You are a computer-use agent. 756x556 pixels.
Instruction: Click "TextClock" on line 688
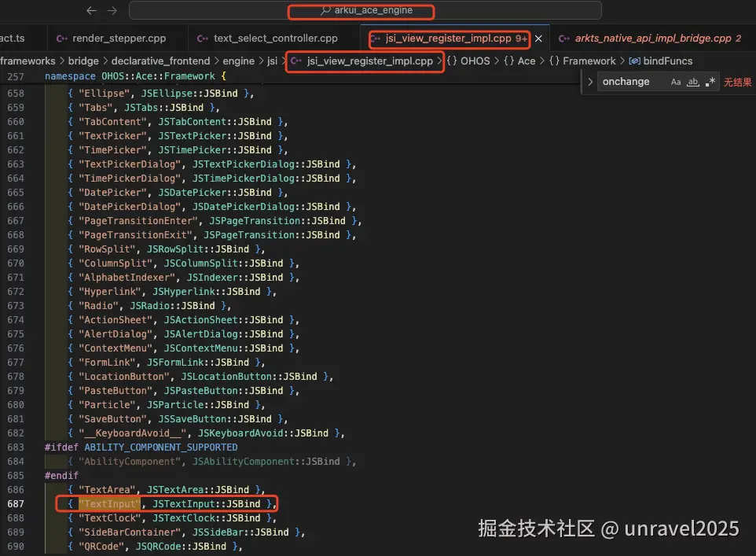[x=110, y=518]
